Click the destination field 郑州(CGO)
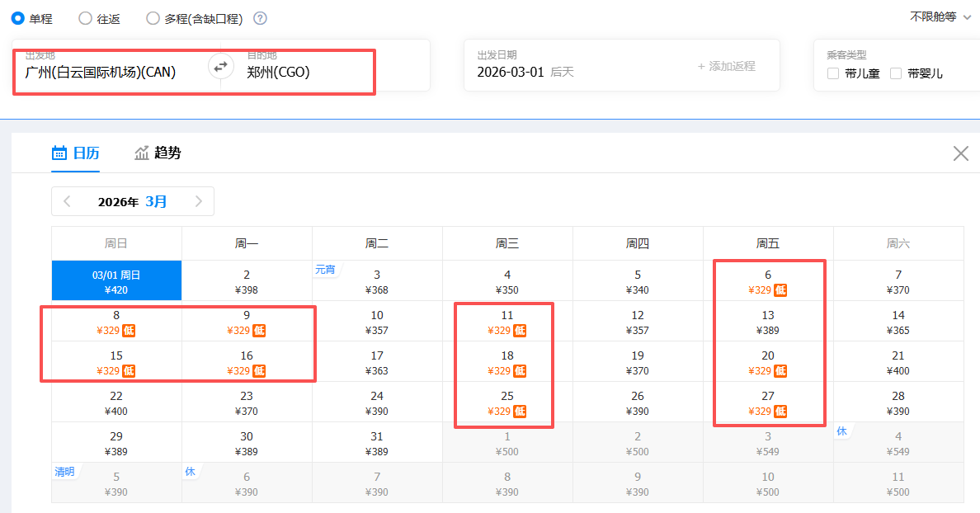The image size is (980, 513). (x=279, y=72)
